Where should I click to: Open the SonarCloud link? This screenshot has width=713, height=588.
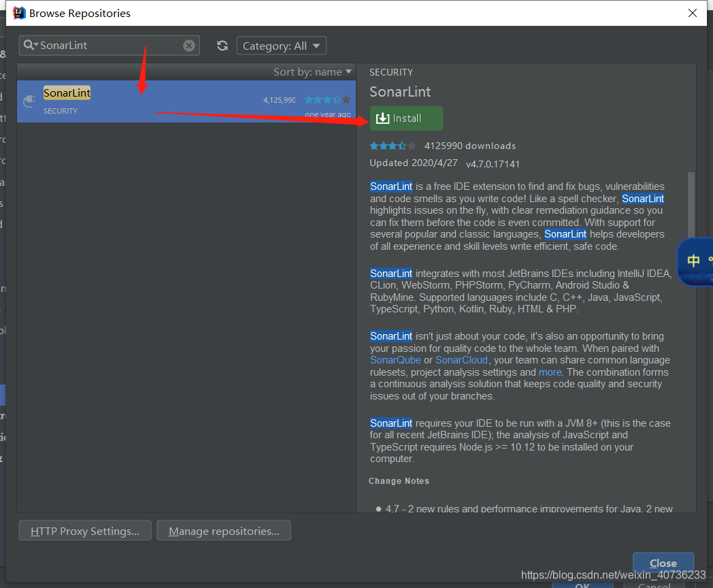pos(461,360)
